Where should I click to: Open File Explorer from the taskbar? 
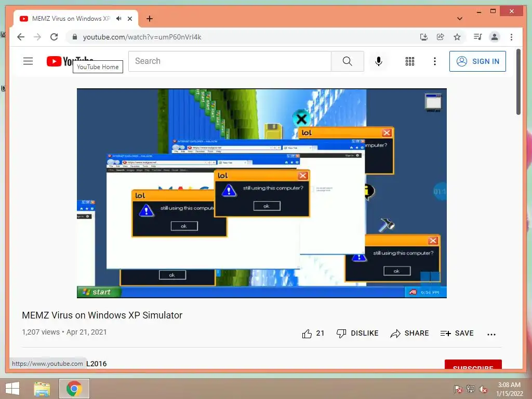[42, 389]
